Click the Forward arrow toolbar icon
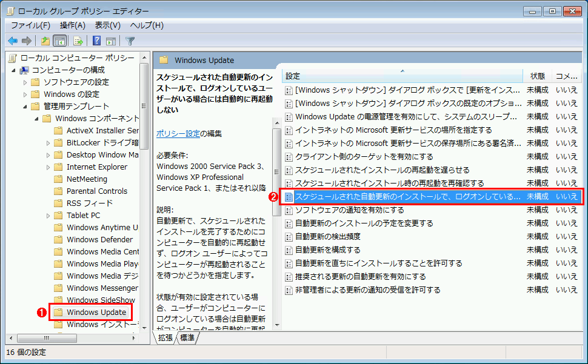 [x=26, y=41]
